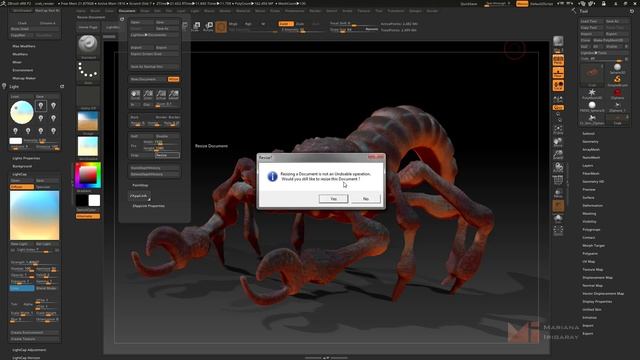Toggle the Zadd button on the top shelf
Image resolution: width=640 pixels, height=360 pixels.
pos(286,24)
